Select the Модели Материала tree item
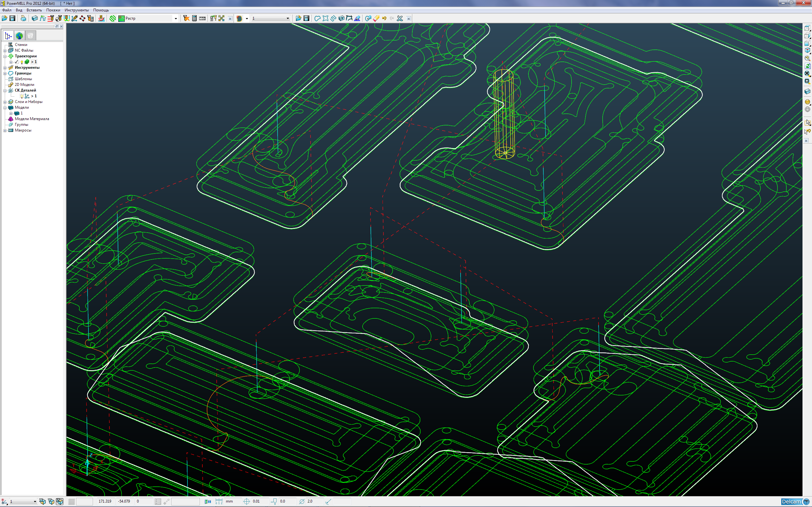 click(31, 119)
